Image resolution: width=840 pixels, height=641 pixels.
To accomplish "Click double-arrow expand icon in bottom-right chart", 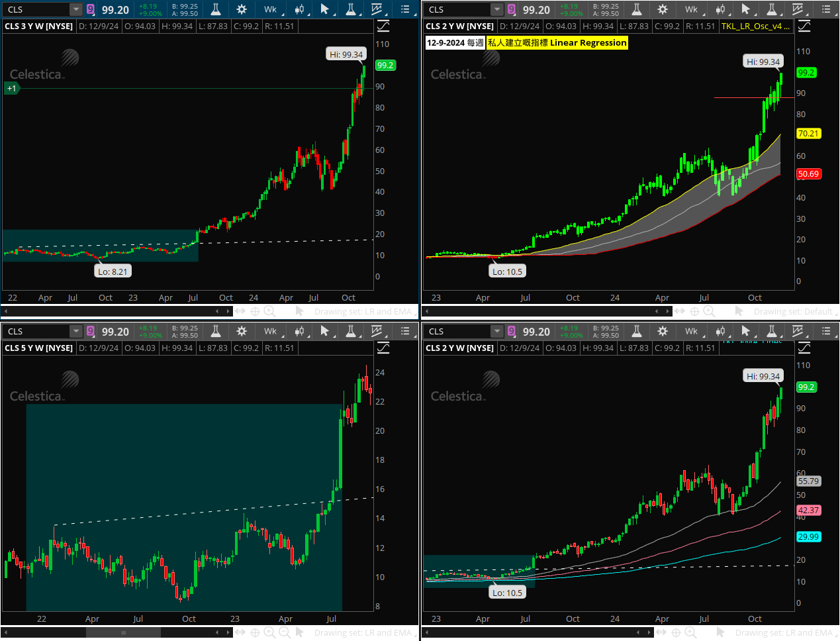I will [x=661, y=632].
